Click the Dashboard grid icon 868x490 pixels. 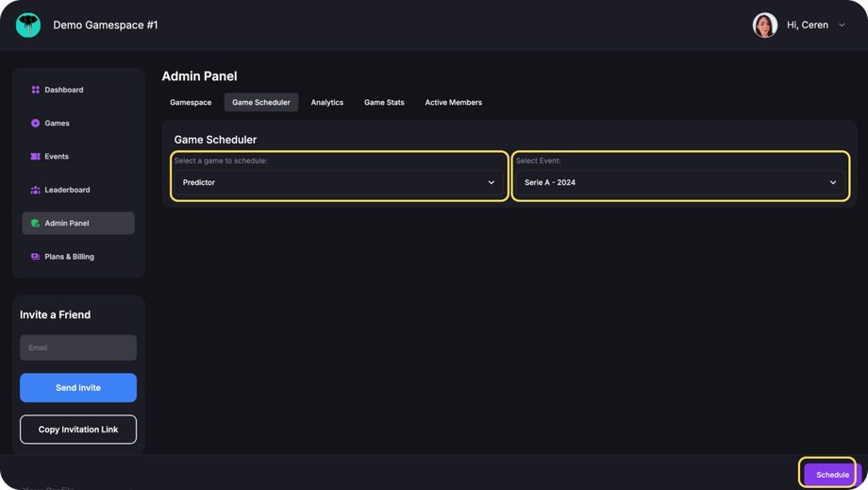click(x=36, y=90)
